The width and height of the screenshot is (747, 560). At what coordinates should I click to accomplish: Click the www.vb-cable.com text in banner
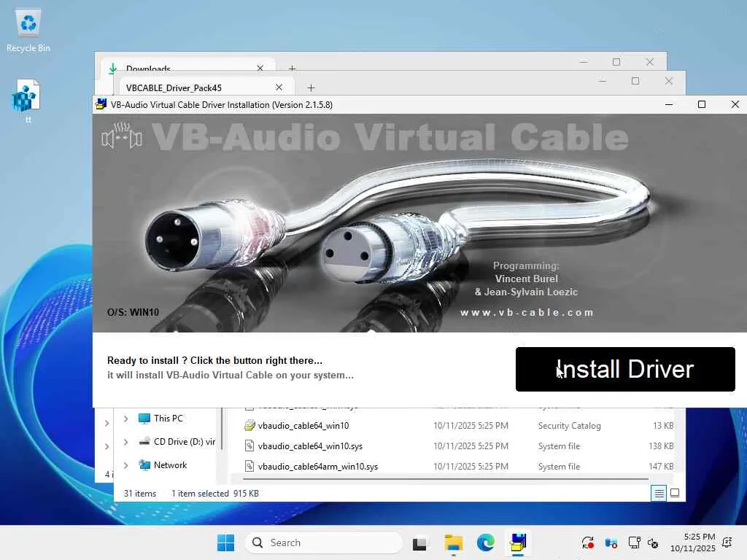(x=527, y=313)
